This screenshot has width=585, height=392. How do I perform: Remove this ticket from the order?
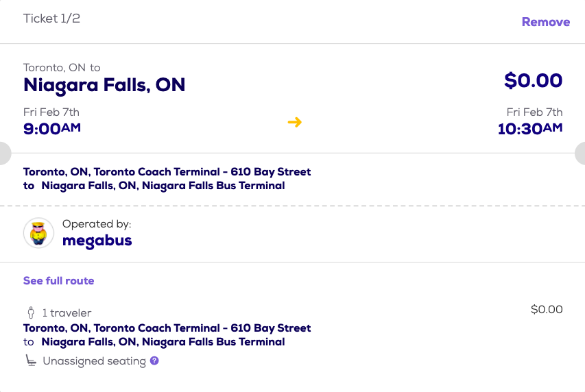tap(545, 22)
